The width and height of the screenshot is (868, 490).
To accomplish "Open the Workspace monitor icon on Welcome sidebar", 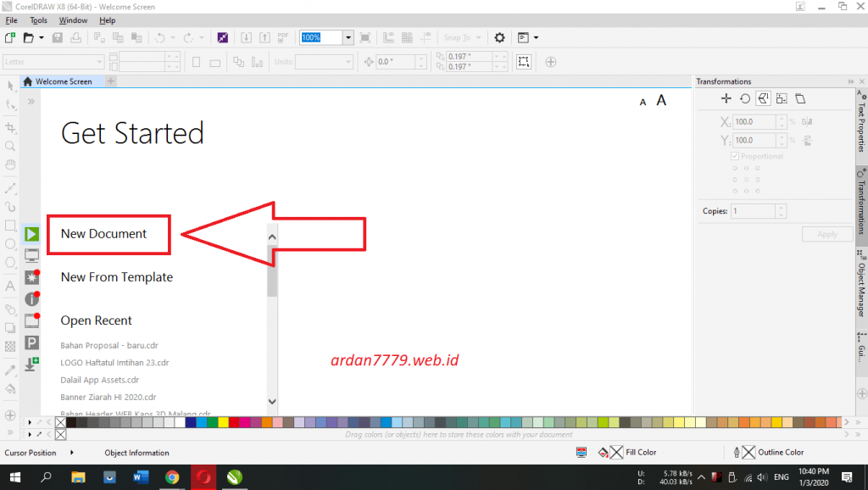I will 31,256.
